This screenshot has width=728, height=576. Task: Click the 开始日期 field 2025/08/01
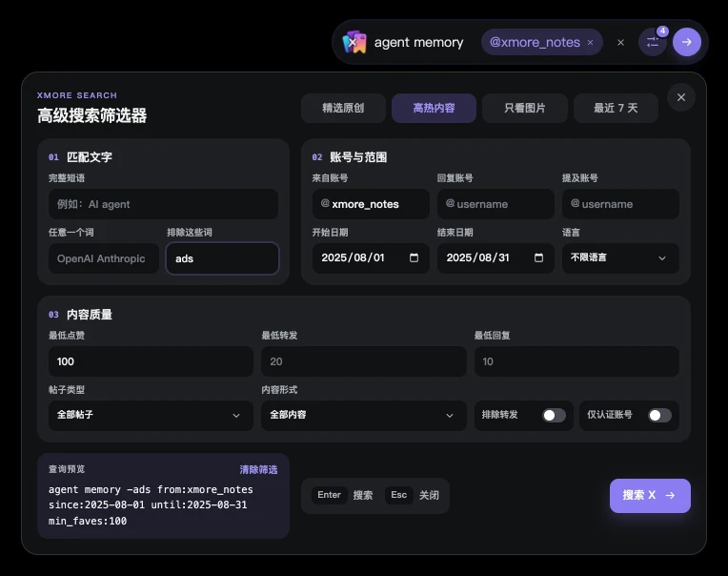(371, 257)
